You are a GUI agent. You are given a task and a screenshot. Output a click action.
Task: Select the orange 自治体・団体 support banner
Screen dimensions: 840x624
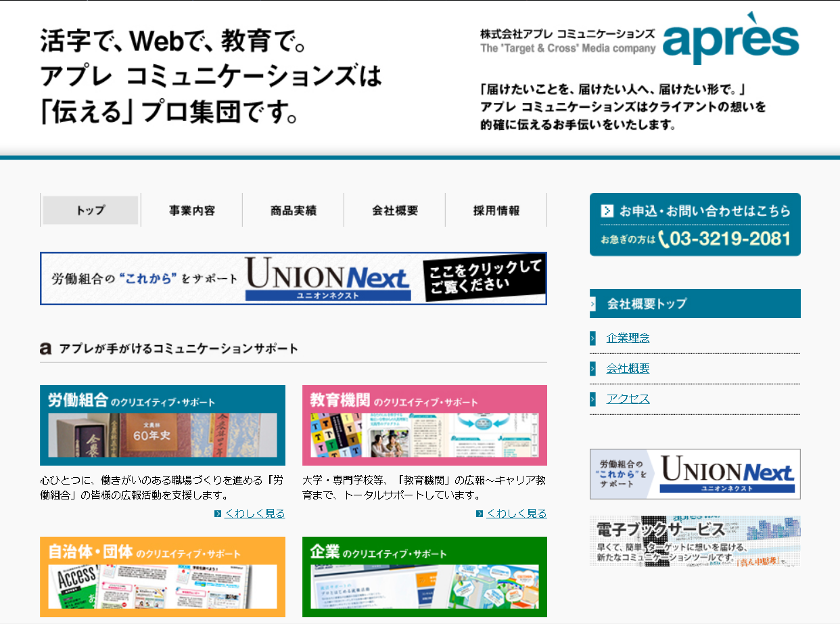click(162, 577)
